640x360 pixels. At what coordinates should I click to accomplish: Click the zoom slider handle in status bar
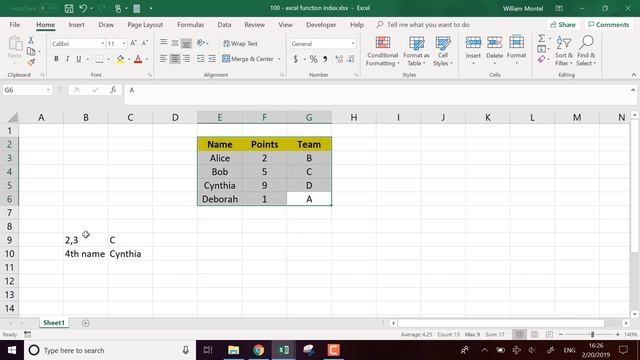pyautogui.click(x=593, y=335)
